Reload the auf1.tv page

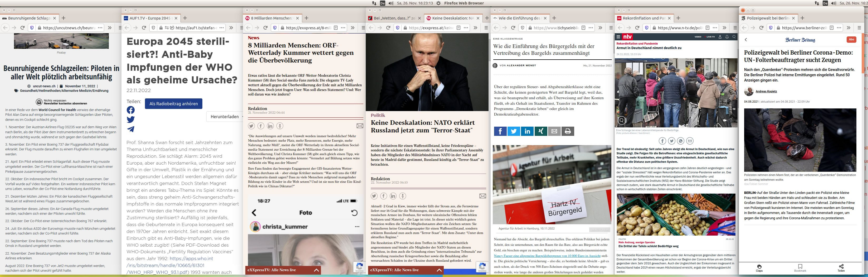pos(144,28)
